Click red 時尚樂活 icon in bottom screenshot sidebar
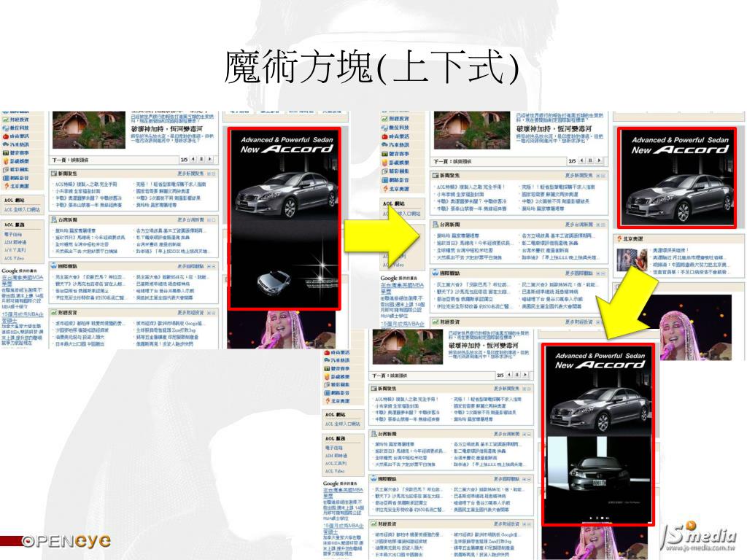The width and height of the screenshot is (747, 560). [x=328, y=352]
